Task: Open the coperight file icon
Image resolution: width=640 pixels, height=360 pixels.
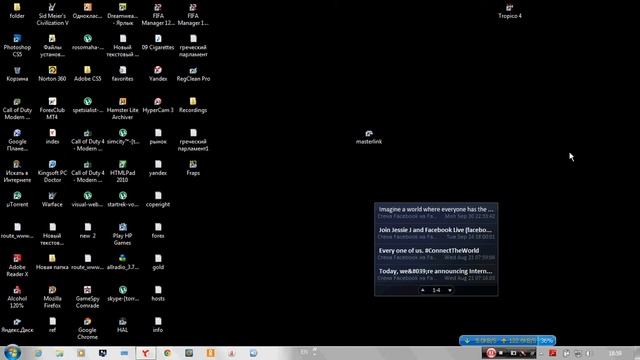Action: coord(158,199)
